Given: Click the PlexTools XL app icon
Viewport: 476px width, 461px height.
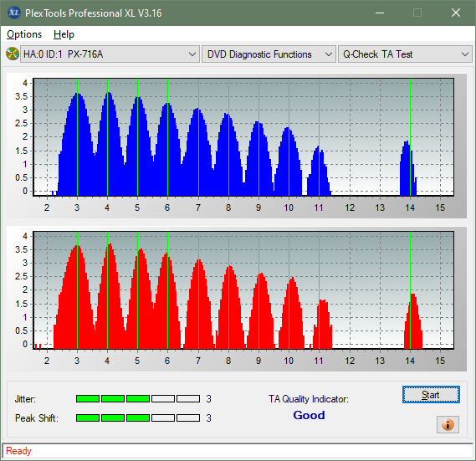Looking at the screenshot, I should click(x=13, y=13).
